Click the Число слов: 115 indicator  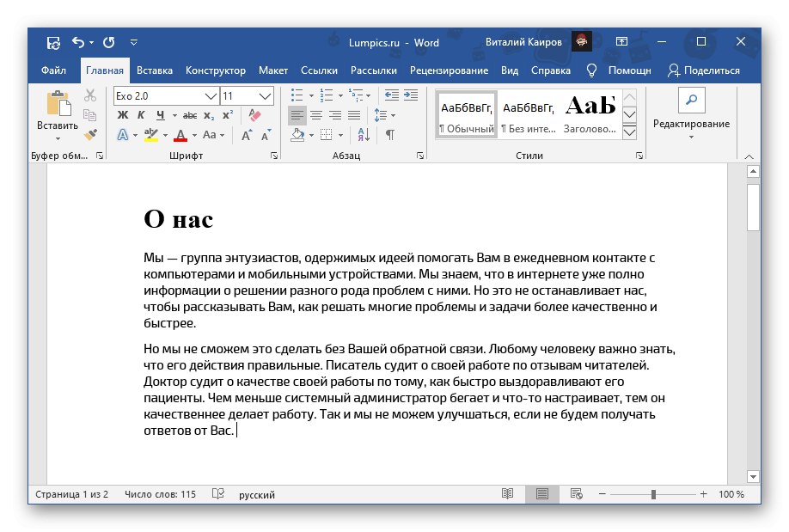160,495
